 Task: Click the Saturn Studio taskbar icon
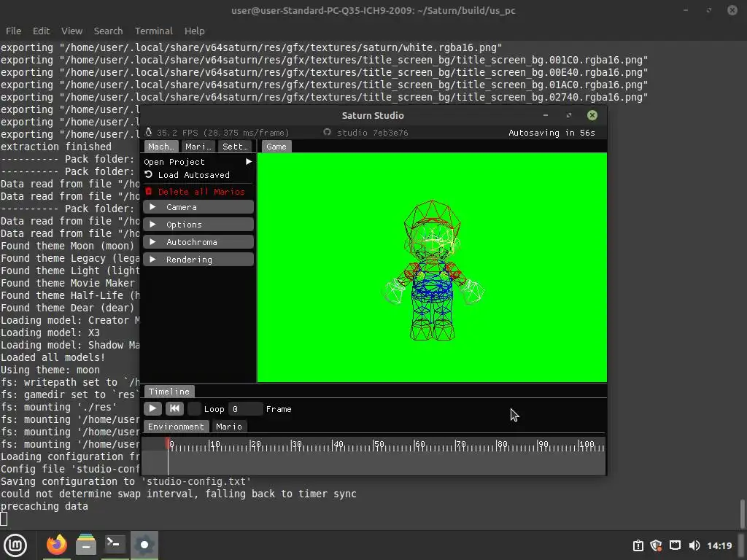point(144,545)
